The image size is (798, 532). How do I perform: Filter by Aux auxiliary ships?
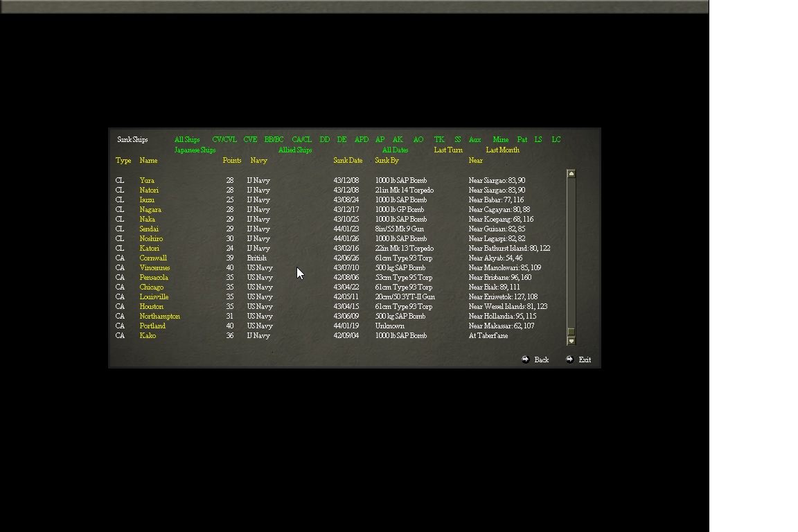pos(475,139)
